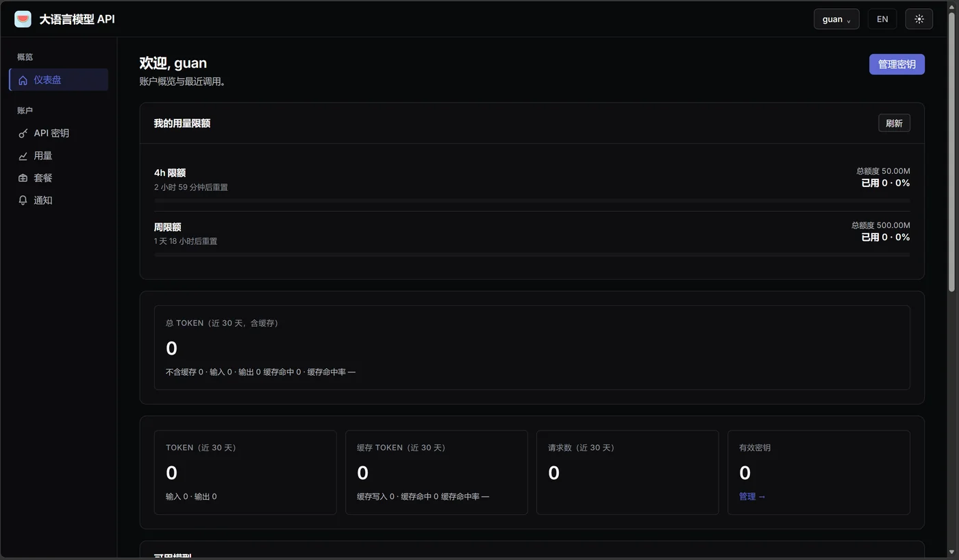Select 套餐 in the sidebar
Viewport: 959px width, 560px height.
58,178
